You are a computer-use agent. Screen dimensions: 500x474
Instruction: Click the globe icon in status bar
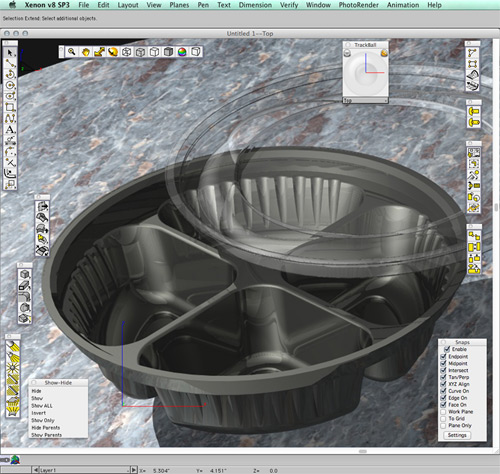15,460
